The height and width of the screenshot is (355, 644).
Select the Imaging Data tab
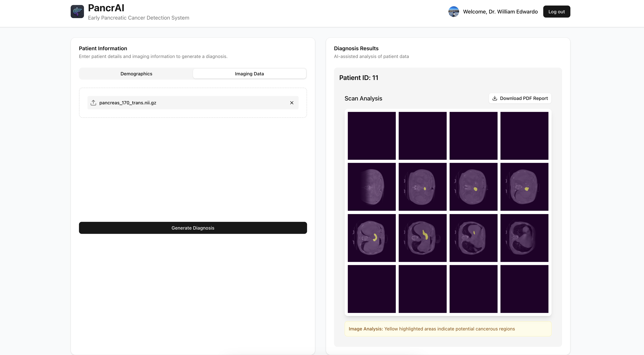pyautogui.click(x=249, y=74)
